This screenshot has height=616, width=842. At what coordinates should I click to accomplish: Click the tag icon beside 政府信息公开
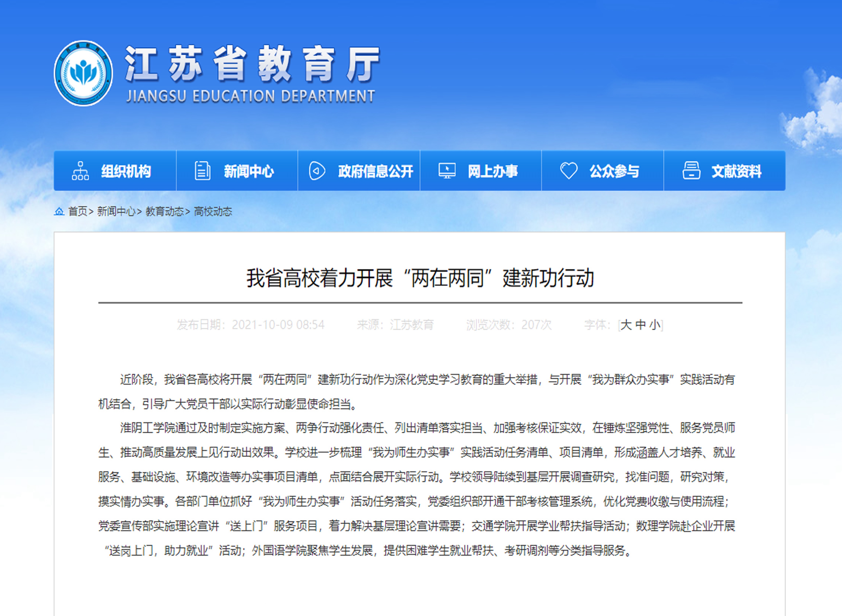coord(317,171)
